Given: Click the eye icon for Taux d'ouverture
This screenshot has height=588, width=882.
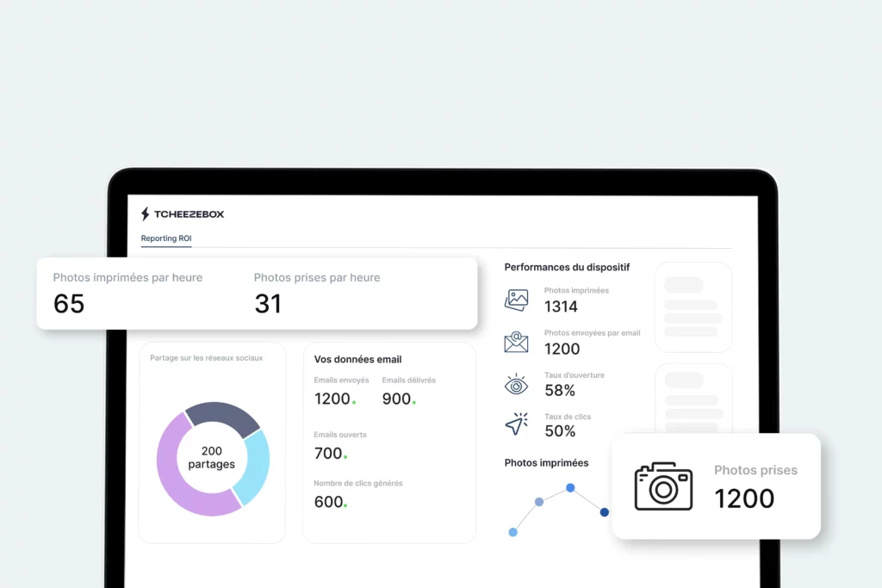Looking at the screenshot, I should tap(516, 384).
